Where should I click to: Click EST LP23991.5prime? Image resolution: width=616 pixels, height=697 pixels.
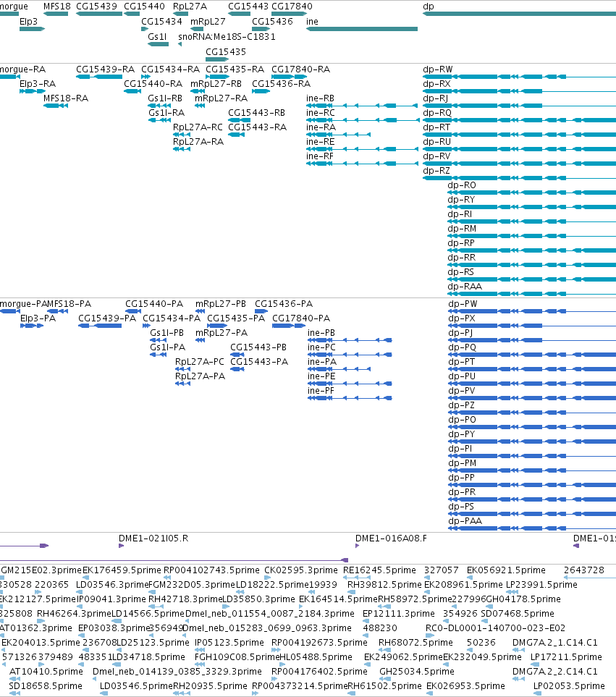pyautogui.click(x=541, y=585)
